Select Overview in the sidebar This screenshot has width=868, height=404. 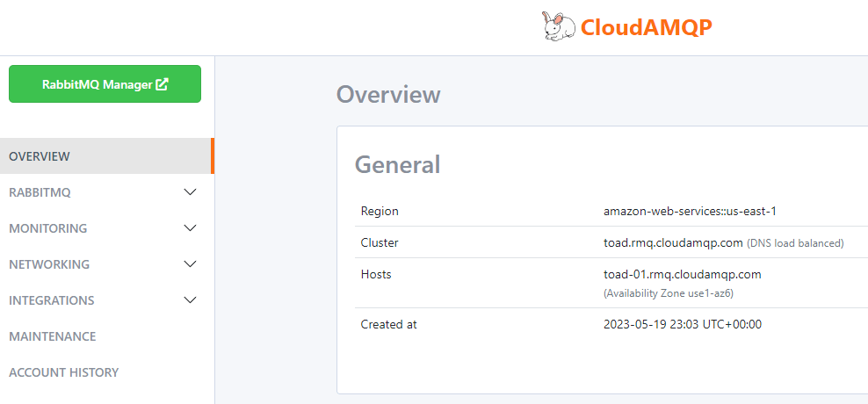(40, 156)
